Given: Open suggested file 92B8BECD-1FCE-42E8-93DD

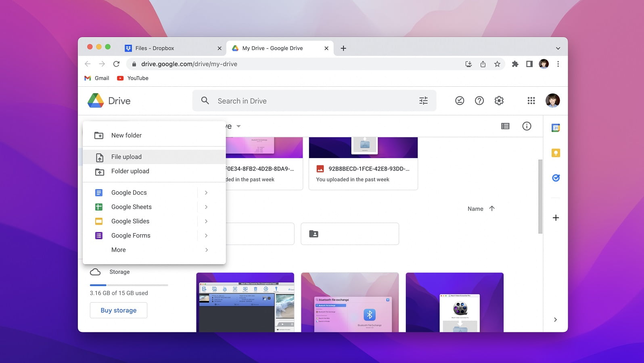Looking at the screenshot, I should [363, 163].
